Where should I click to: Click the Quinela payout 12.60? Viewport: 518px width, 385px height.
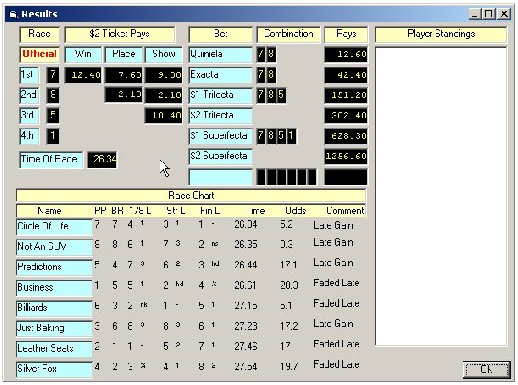[x=346, y=54]
